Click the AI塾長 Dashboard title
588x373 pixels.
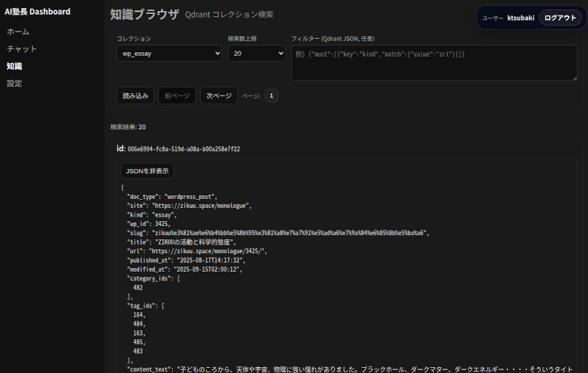click(37, 12)
